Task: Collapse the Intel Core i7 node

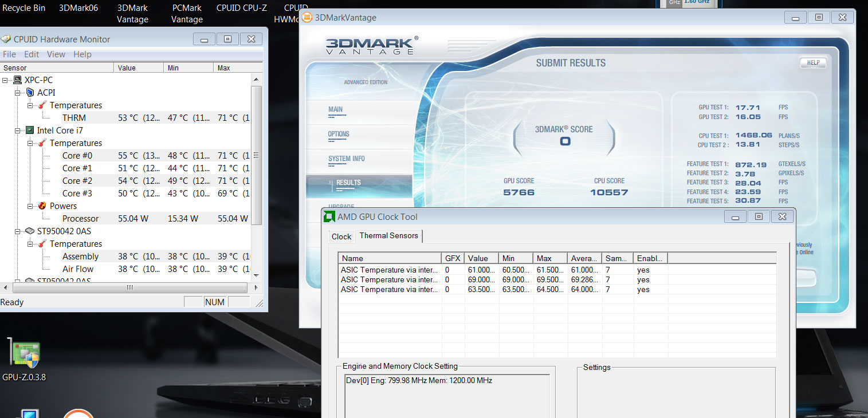Action: [18, 131]
